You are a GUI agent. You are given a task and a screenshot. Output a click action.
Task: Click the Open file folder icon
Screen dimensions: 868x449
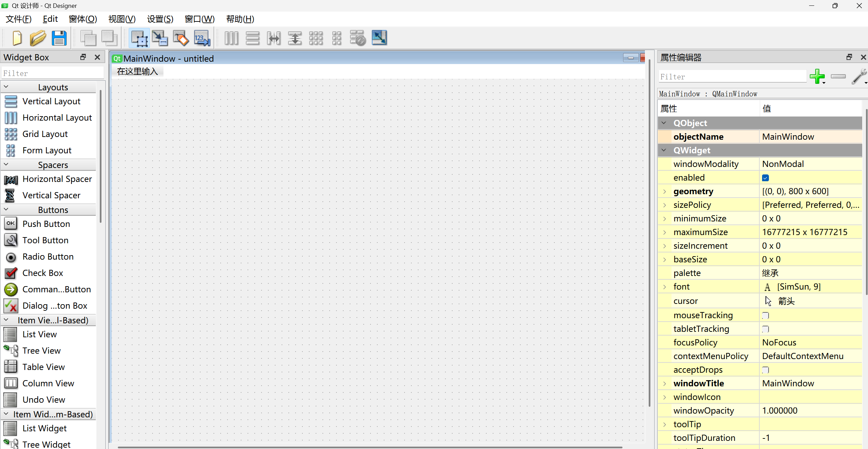tap(37, 38)
